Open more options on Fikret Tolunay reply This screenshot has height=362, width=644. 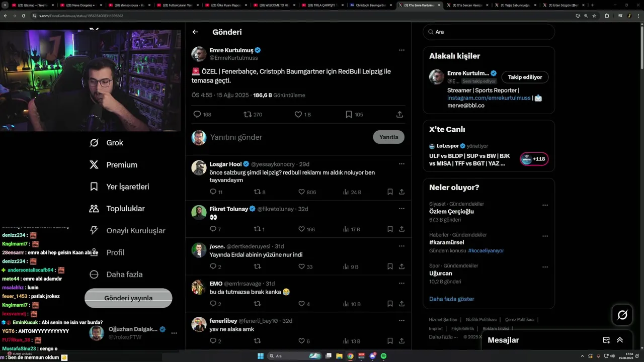401,209
